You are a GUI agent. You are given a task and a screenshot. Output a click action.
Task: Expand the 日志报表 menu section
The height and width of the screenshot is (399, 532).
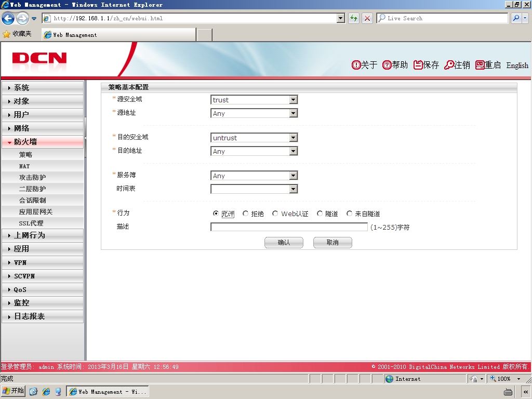pos(43,316)
